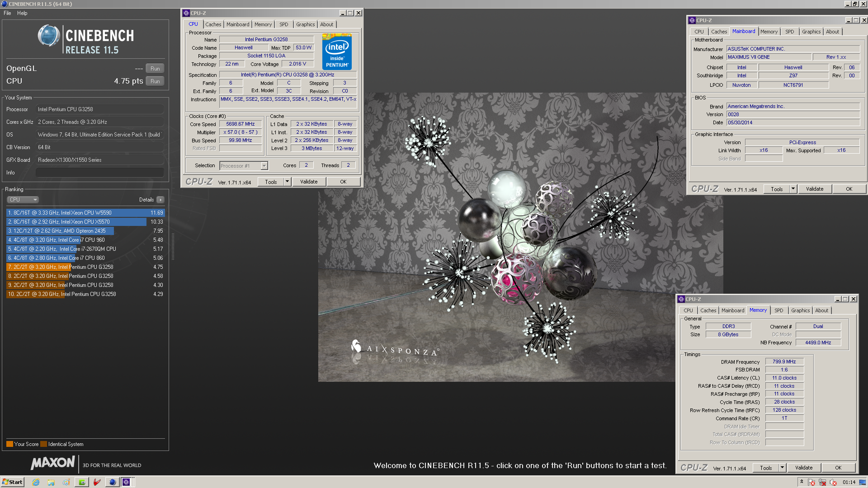Switch to SPD tab in the CPU window
Viewport: 868px width, 488px height.
tap(284, 24)
